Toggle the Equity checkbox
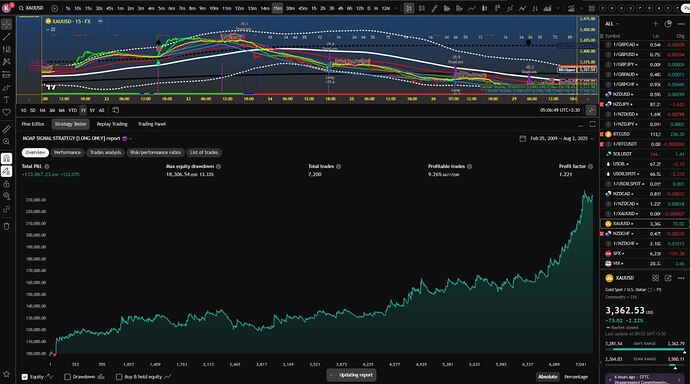Screen dimensions: 690x384 coord(25,377)
